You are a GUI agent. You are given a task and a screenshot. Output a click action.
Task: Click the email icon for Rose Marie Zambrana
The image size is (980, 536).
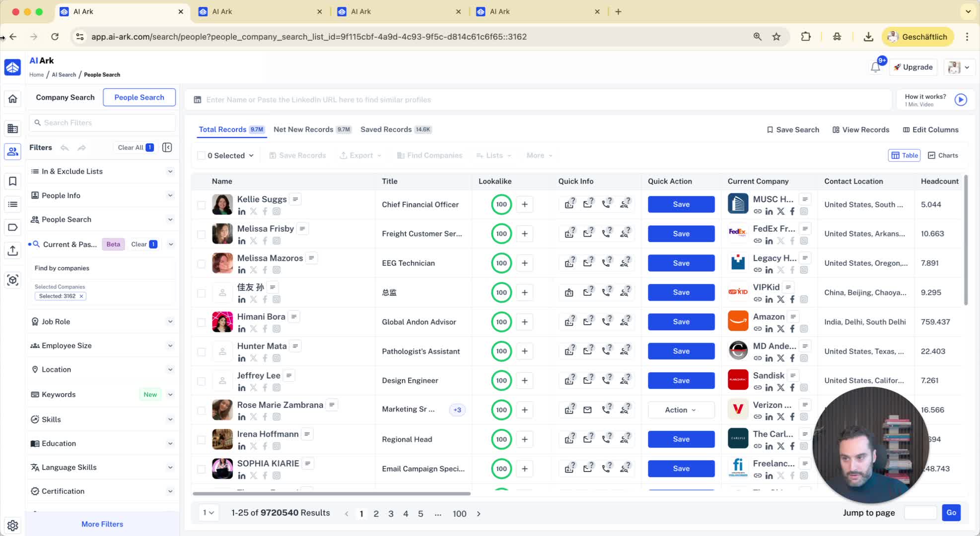(588, 410)
